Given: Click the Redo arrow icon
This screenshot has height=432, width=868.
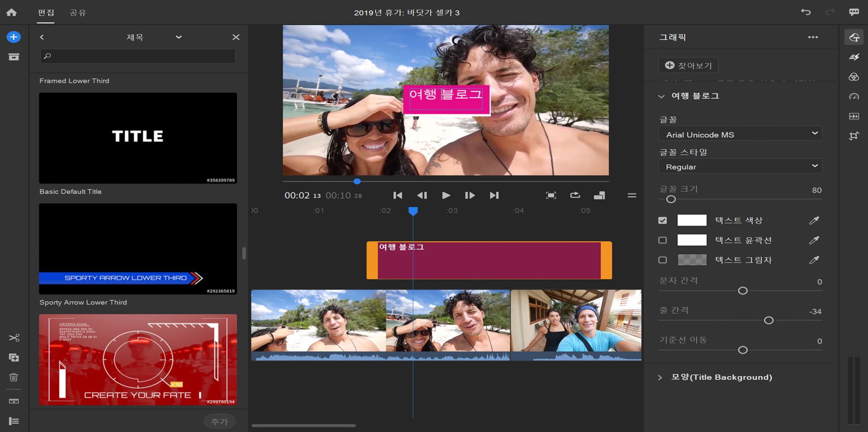Looking at the screenshot, I should [x=830, y=12].
